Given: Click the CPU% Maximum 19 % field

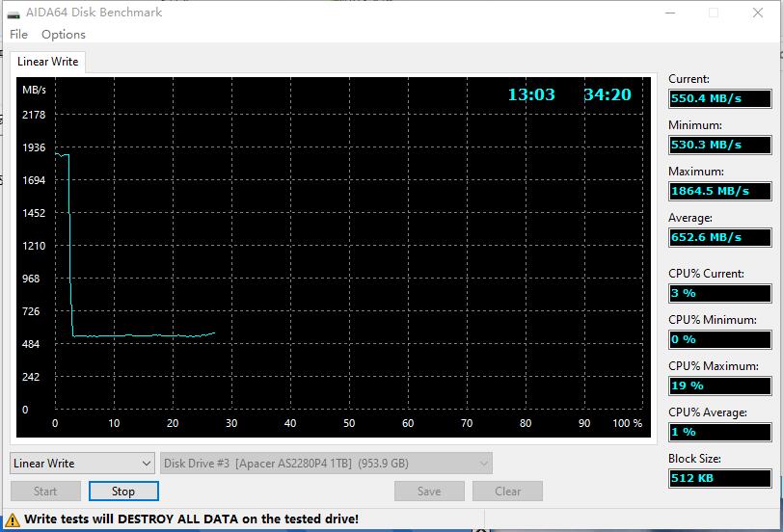Looking at the screenshot, I should coord(719,386).
